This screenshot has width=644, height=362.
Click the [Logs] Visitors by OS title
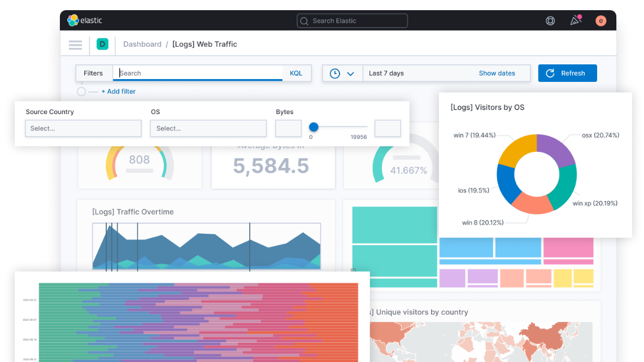click(x=487, y=107)
